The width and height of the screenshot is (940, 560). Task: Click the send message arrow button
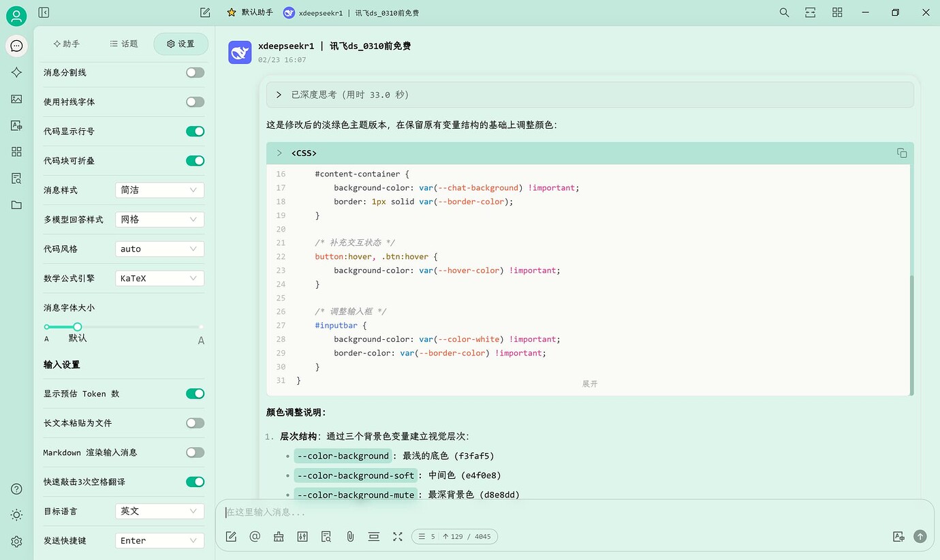(920, 537)
